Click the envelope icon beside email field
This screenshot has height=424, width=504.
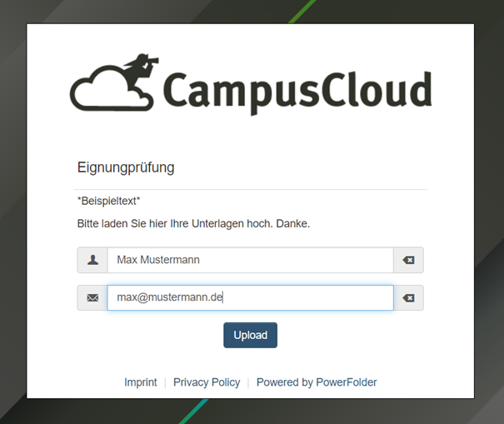pos(92,298)
